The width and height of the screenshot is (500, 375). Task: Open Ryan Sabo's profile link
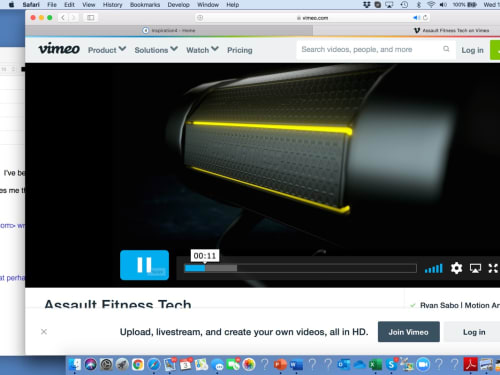tap(459, 305)
